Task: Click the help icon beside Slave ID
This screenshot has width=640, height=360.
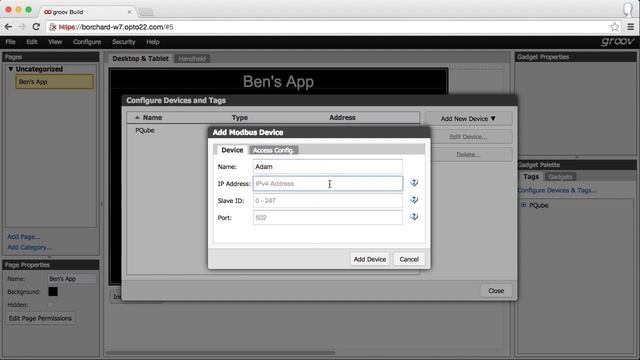Action: (x=414, y=200)
